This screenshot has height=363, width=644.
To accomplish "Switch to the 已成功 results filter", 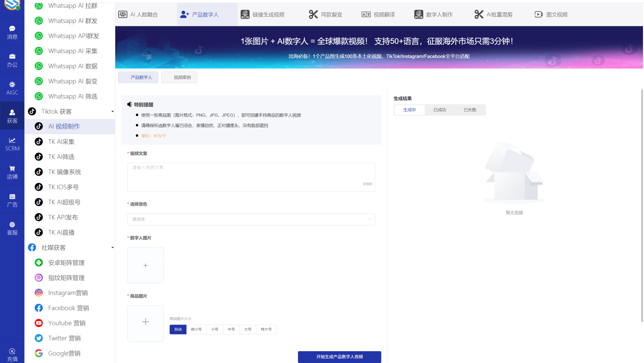I will pos(440,110).
